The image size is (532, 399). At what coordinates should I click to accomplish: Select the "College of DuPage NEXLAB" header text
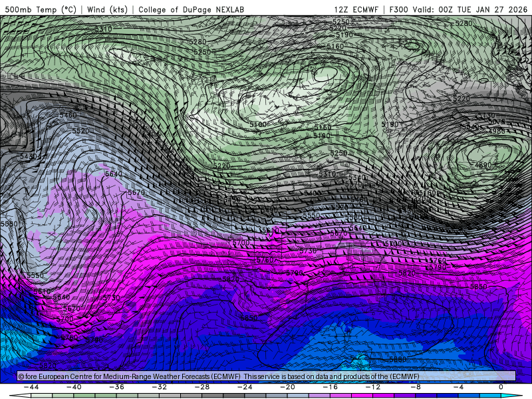coord(191,9)
